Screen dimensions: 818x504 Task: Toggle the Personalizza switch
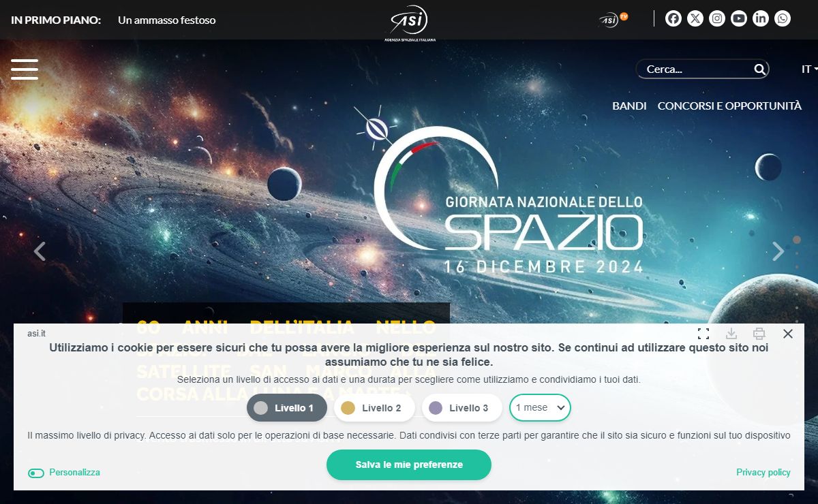coord(36,473)
